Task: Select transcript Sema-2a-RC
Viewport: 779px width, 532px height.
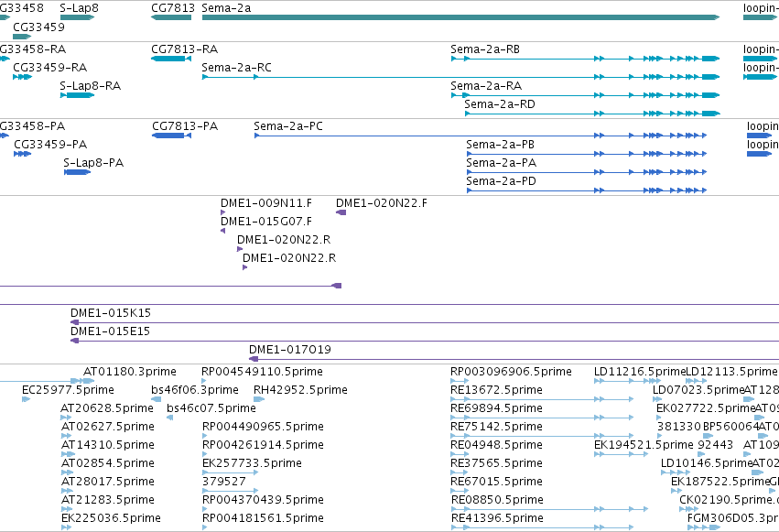Action: [460, 77]
